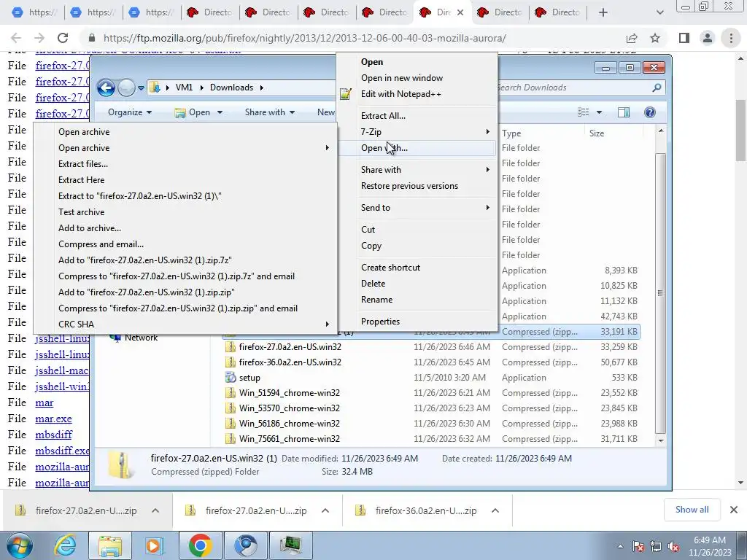The image size is (747, 560).
Task: Click the network tray icon
Action: tap(656, 547)
